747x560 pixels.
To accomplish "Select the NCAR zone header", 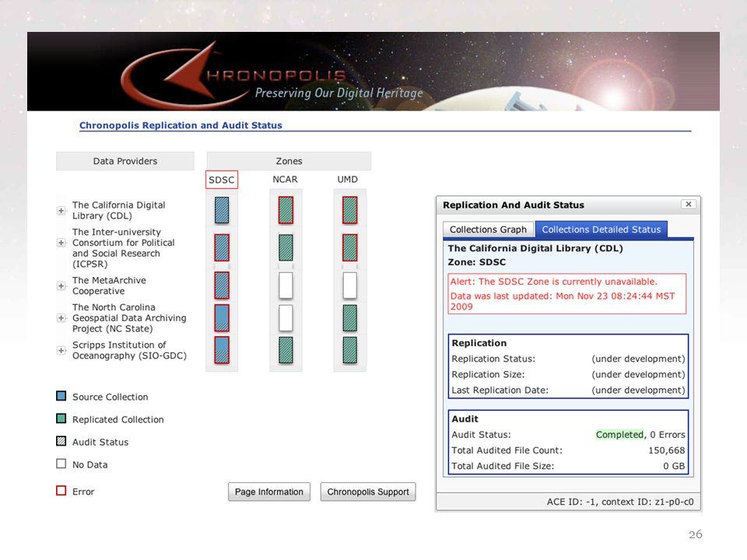I will click(x=285, y=180).
